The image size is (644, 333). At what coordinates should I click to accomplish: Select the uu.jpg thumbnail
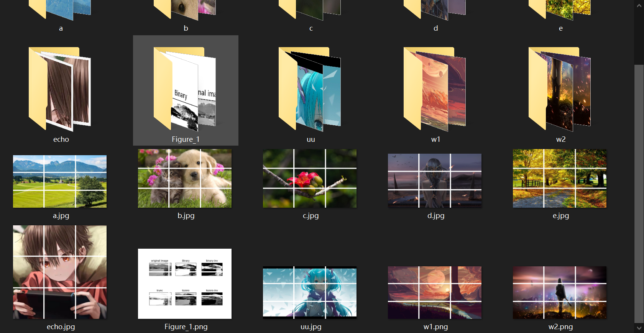(x=310, y=292)
